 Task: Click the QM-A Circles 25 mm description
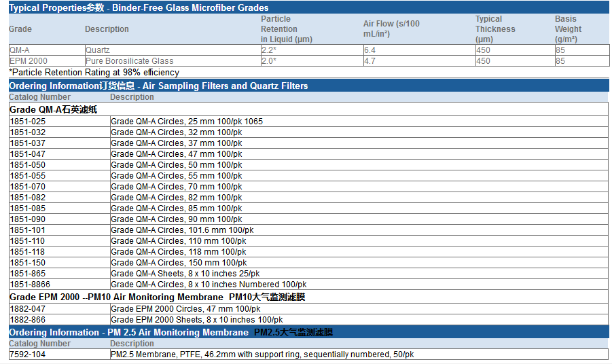(187, 122)
